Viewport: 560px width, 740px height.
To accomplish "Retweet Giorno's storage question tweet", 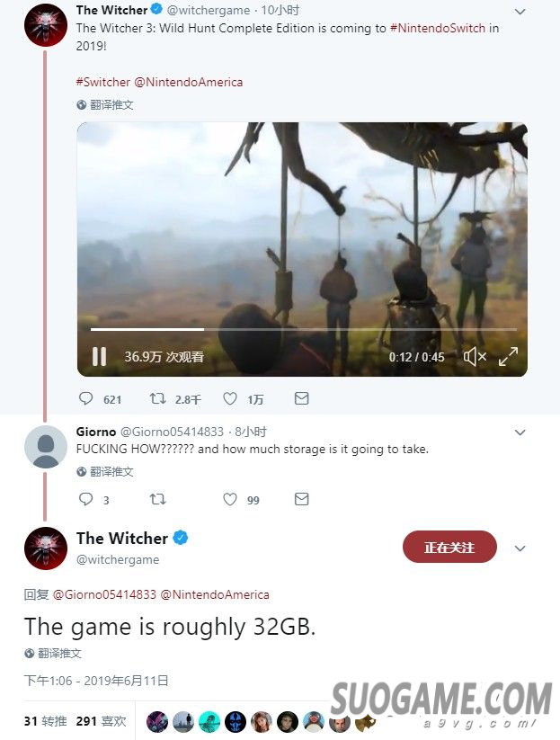I will point(157,499).
